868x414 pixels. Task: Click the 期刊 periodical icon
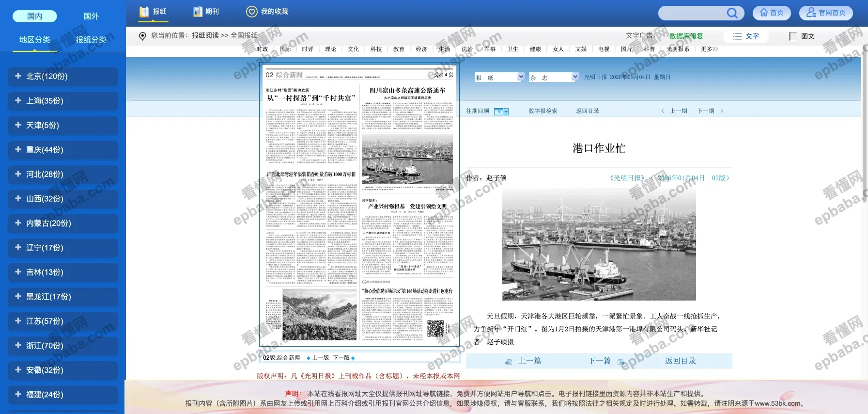click(198, 12)
